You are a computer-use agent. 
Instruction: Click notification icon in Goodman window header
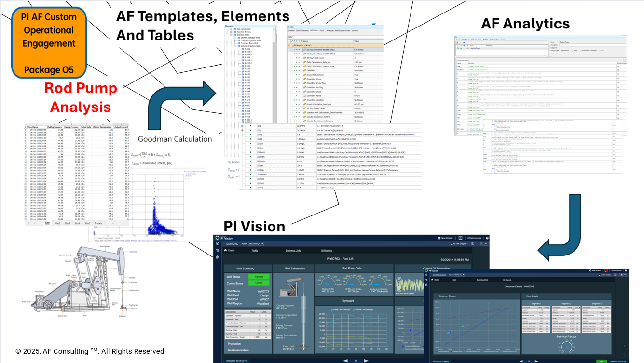click(x=606, y=270)
